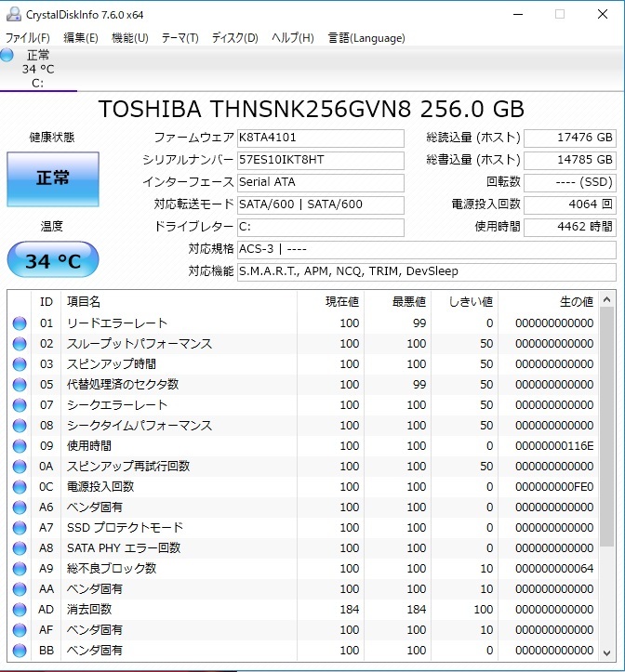Click status orb for row 08 シークタイムパフォーマンス
This screenshot has height=672, width=625.
tap(20, 426)
